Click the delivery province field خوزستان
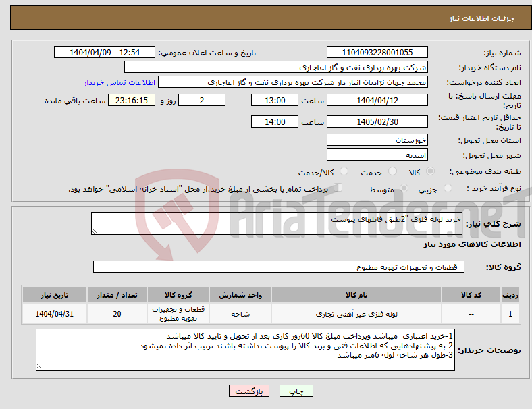The image size is (532, 409). (377, 140)
